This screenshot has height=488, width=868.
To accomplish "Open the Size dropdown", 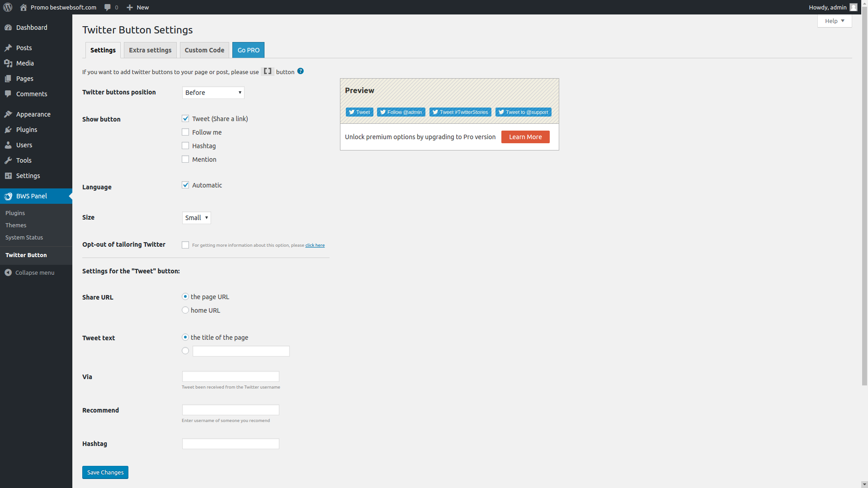I will [x=197, y=218].
